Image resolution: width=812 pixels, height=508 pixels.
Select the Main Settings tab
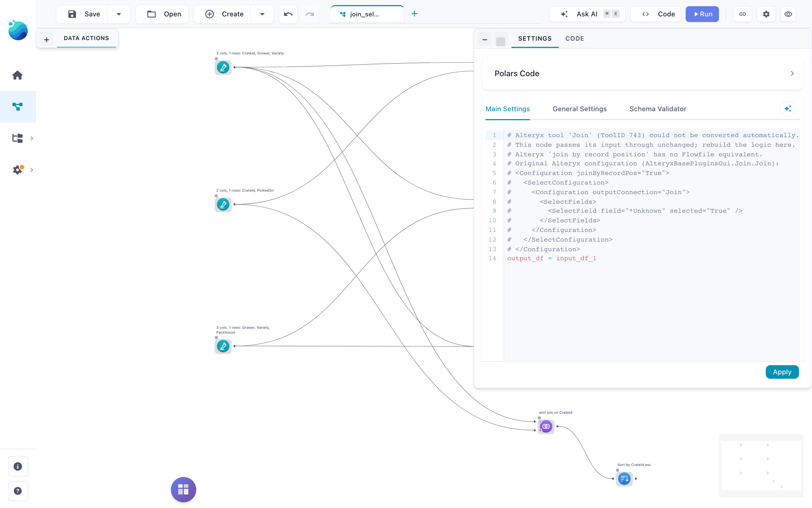pos(507,109)
